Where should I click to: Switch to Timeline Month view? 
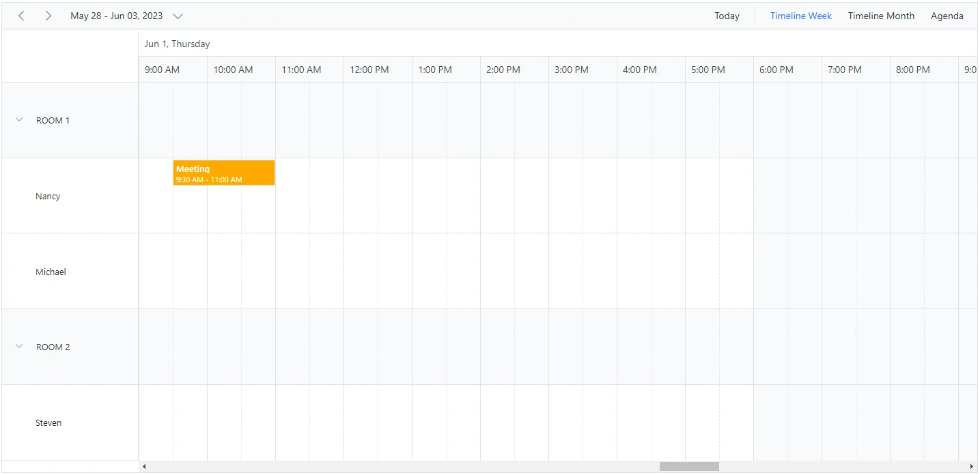(x=881, y=16)
